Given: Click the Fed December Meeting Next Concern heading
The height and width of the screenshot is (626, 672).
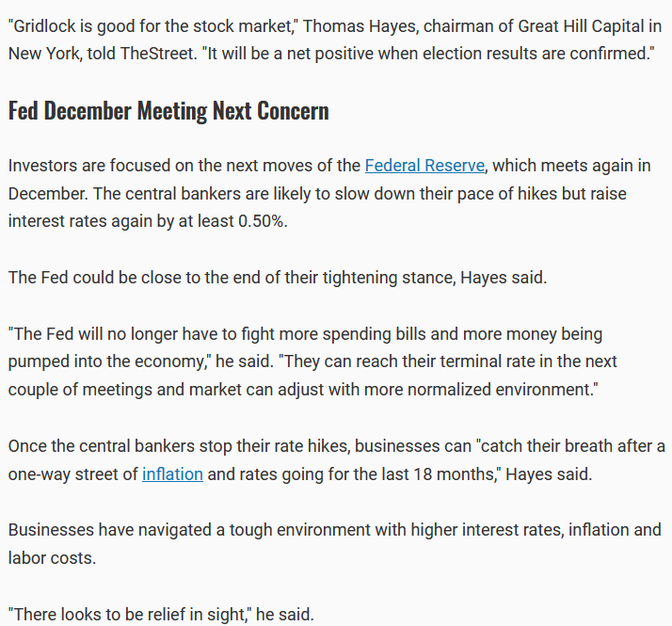Looking at the screenshot, I should pos(168,111).
